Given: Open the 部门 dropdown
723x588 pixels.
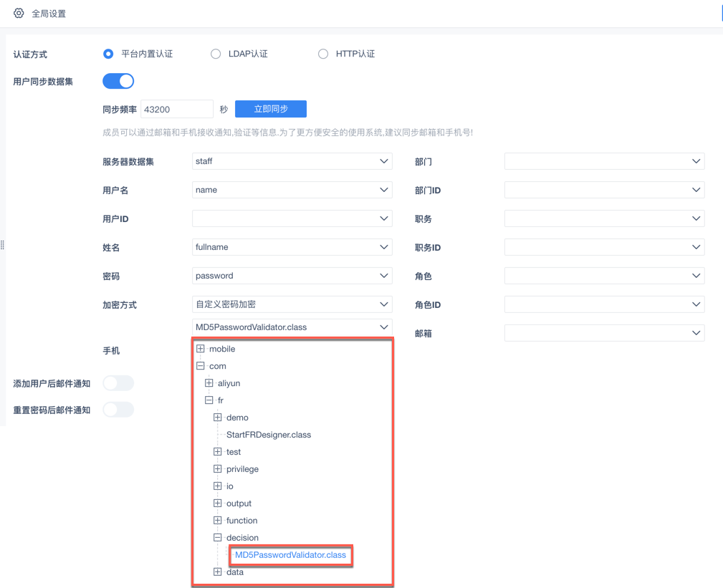Looking at the screenshot, I should coord(605,161).
